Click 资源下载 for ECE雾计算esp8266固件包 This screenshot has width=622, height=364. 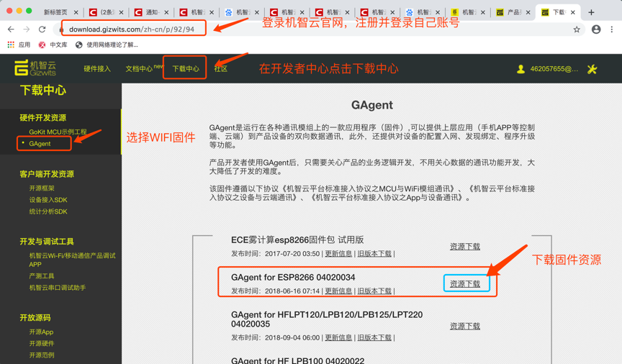click(x=465, y=247)
